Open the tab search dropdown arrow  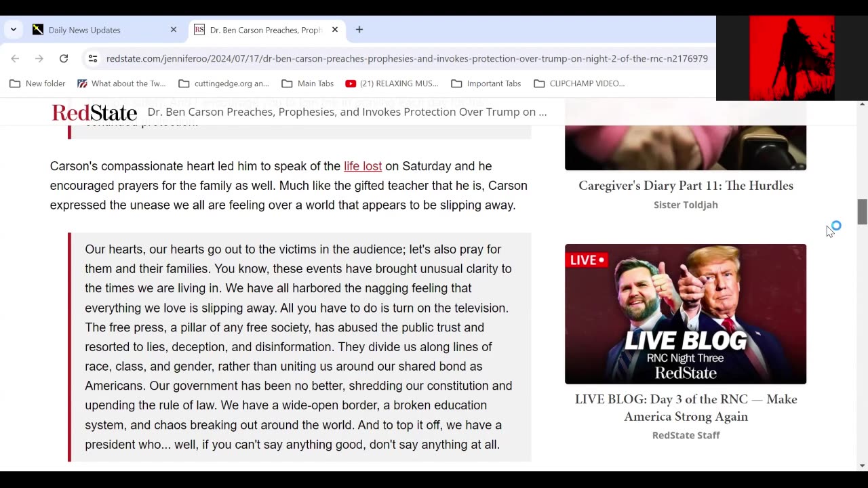click(13, 30)
